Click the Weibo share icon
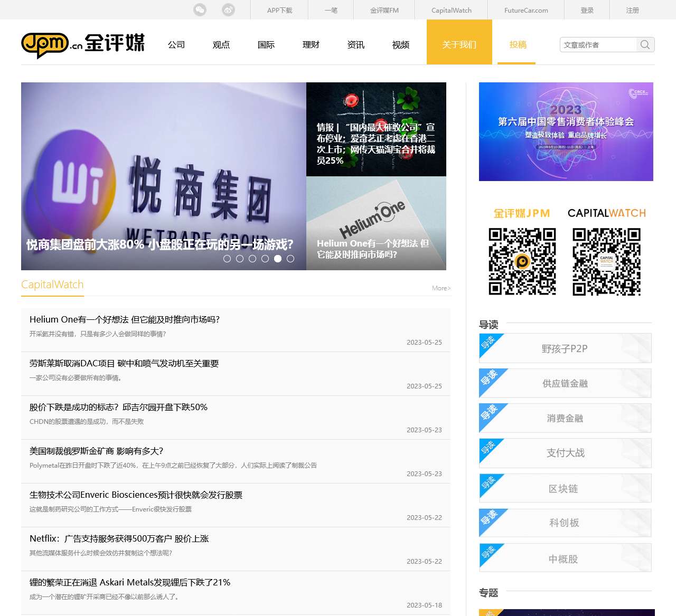This screenshot has height=616, width=676. pyautogui.click(x=228, y=10)
